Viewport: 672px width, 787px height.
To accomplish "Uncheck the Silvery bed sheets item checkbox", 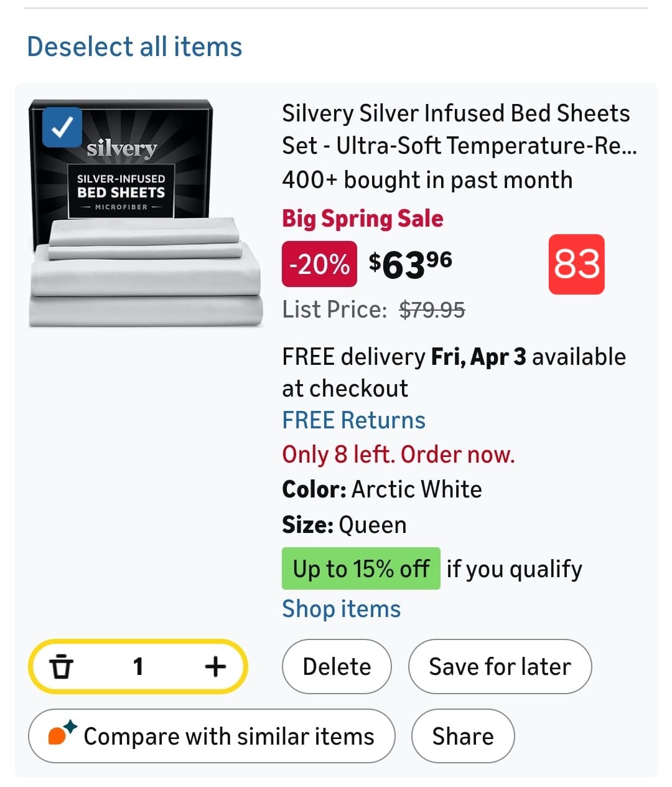I will pos(62,127).
